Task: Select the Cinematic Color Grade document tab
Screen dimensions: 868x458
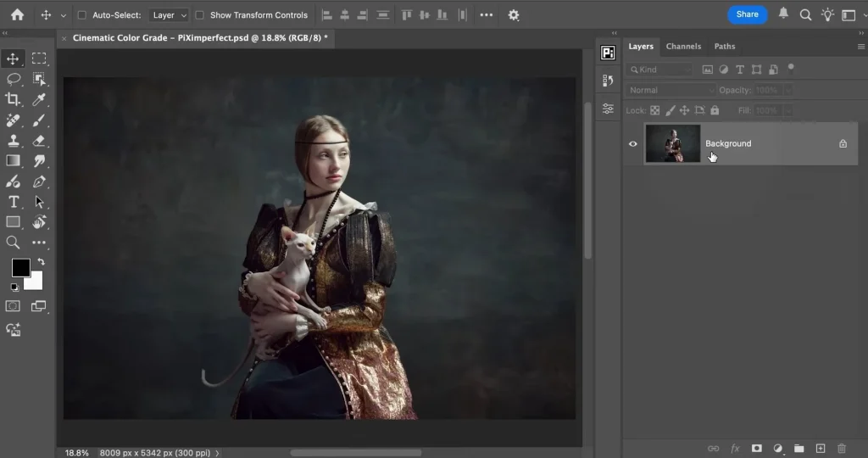Action: pyautogui.click(x=200, y=38)
